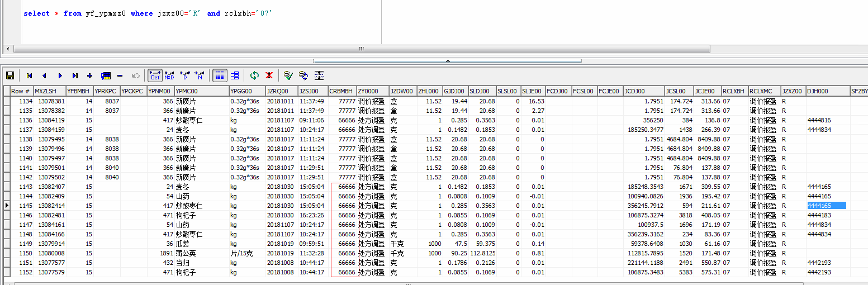Insert a new record with plus icon

click(89, 75)
